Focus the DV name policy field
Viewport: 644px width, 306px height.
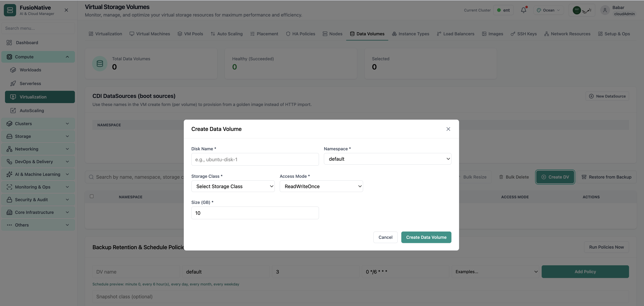pyautogui.click(x=136, y=271)
